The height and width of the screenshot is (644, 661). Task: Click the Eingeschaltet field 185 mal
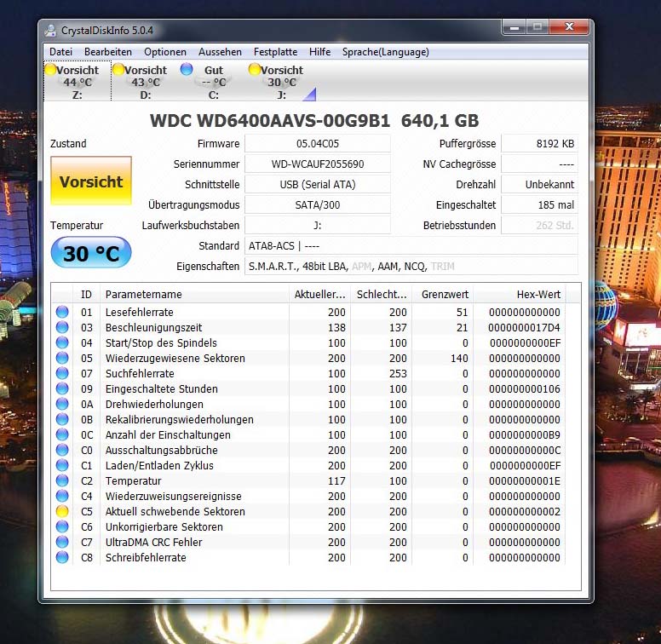(x=539, y=204)
